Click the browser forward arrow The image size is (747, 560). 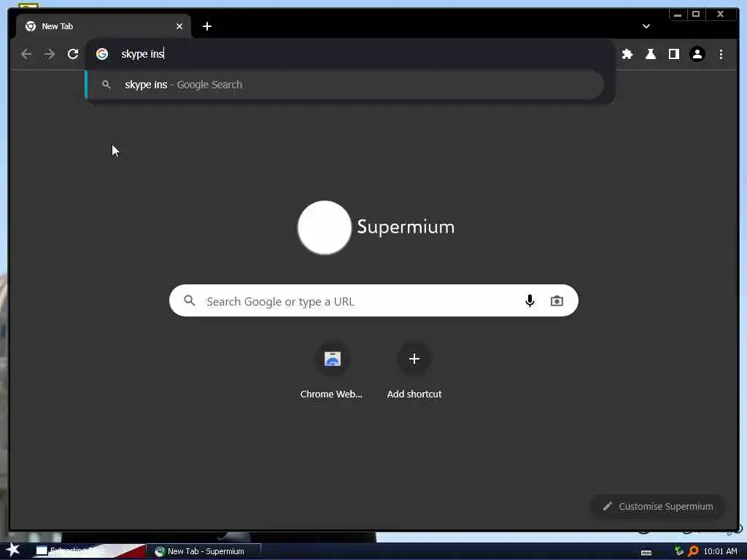50,54
